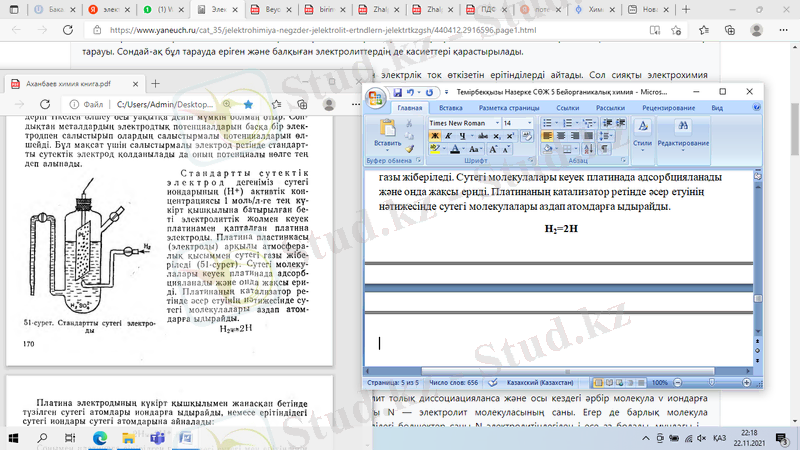Click the favorites star in the address bar
Image resolution: width=800 pixels, height=450 pixels.
pyautogui.click(x=248, y=103)
